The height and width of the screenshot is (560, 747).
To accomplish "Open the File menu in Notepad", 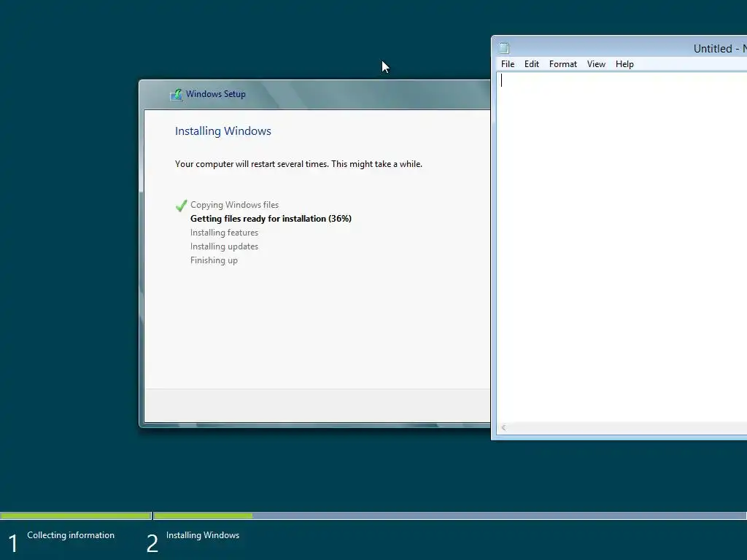I will 508,64.
